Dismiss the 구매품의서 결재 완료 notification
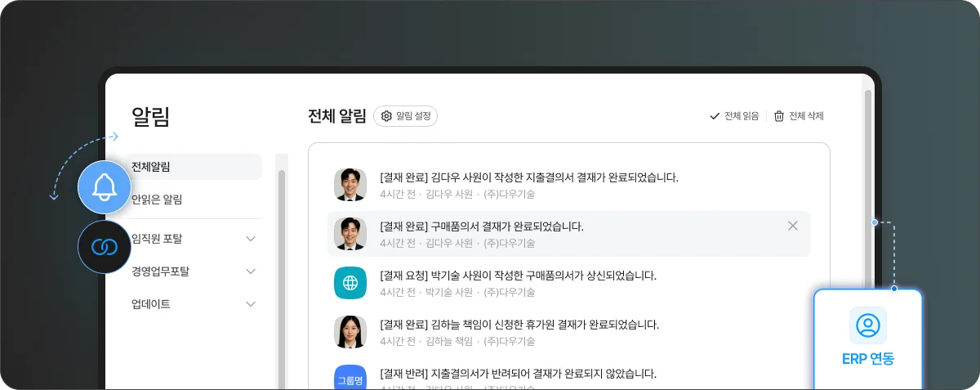This screenshot has width=980, height=390. (792, 226)
